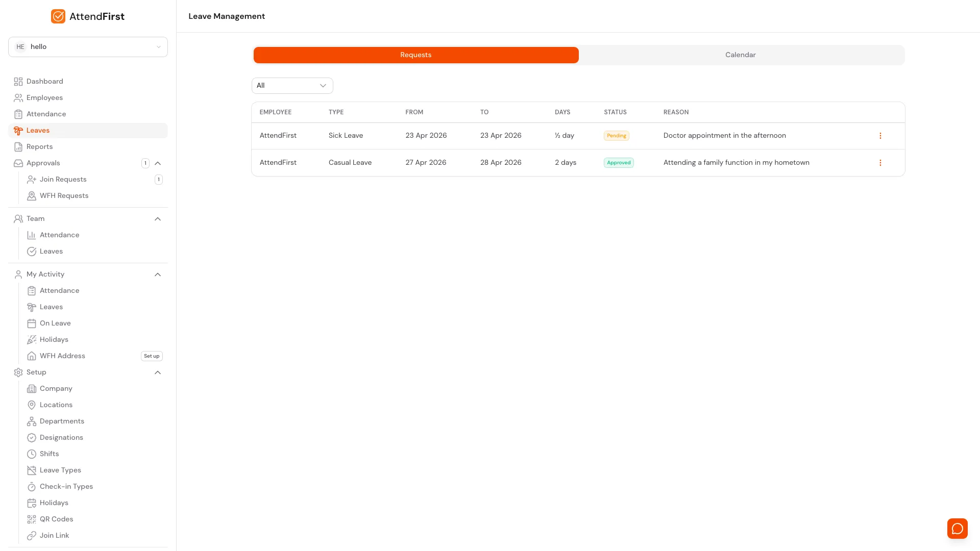Click the Team Attendance bar chart icon
The height and width of the screenshot is (551, 980).
click(32, 235)
